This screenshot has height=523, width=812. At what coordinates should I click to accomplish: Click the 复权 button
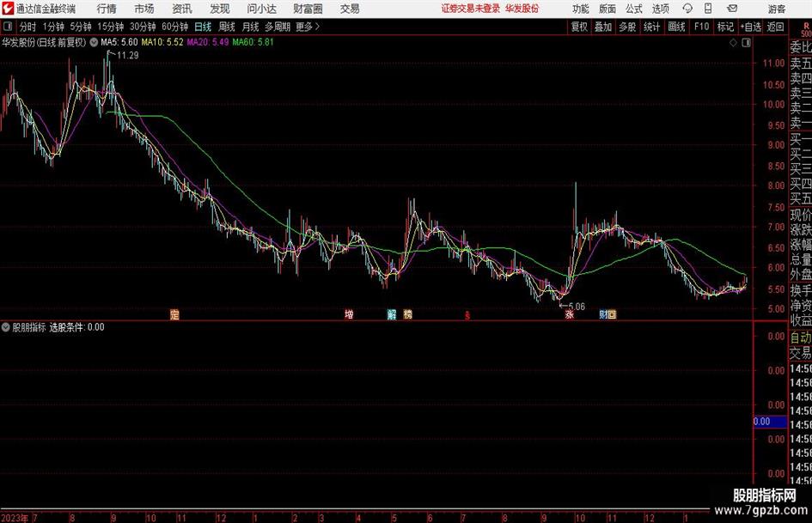[x=579, y=27]
